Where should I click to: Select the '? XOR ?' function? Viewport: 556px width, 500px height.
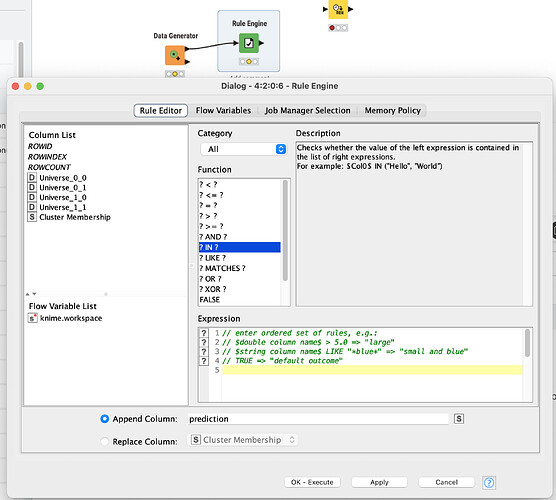(240, 289)
